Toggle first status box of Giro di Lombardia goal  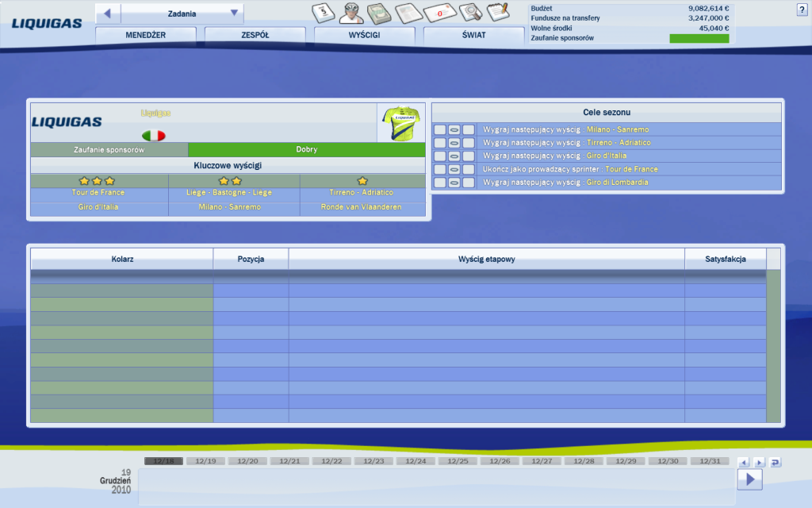tap(439, 183)
